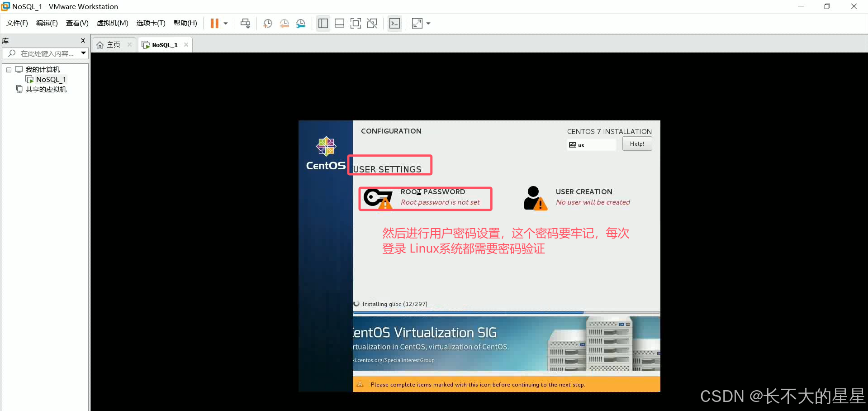Open the library search dropdown arrow

[83, 53]
